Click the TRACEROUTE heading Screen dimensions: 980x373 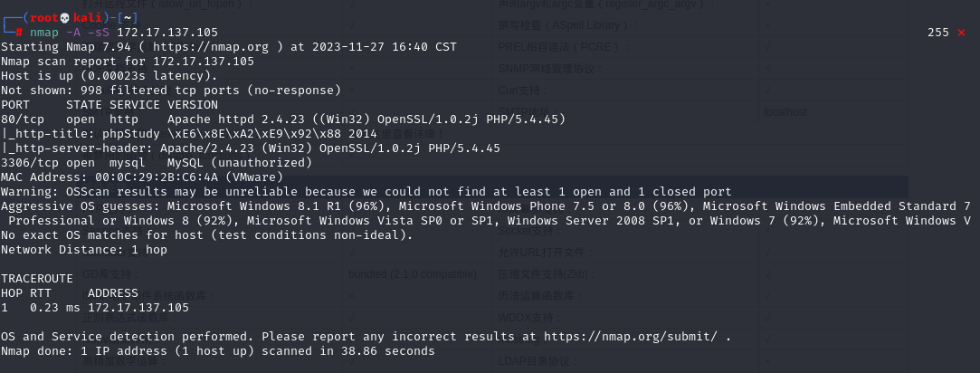[x=37, y=278]
